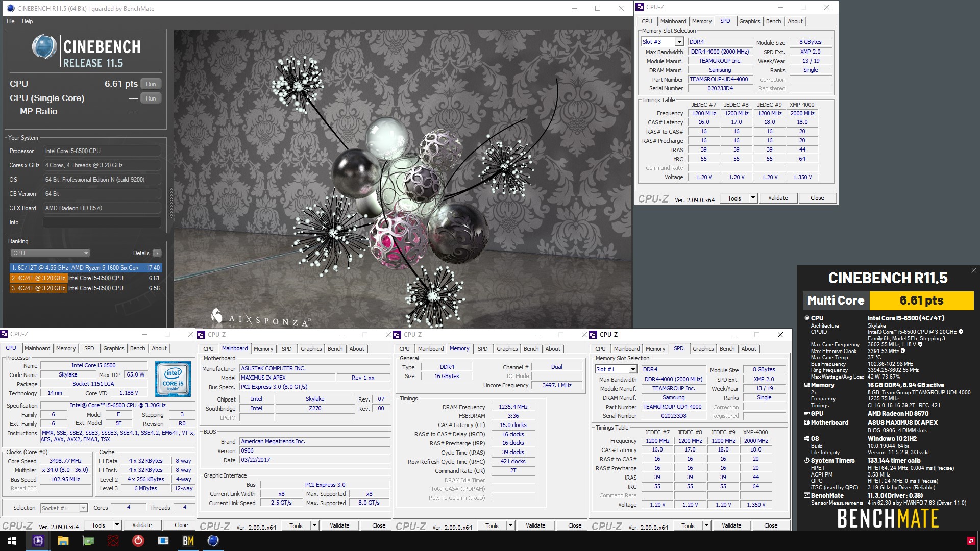Click the title icon of CPU-Z Memory window
980x551 pixels.
(398, 335)
